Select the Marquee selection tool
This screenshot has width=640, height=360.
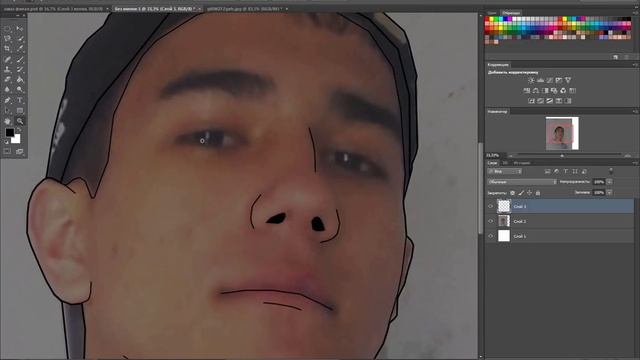click(x=7, y=29)
